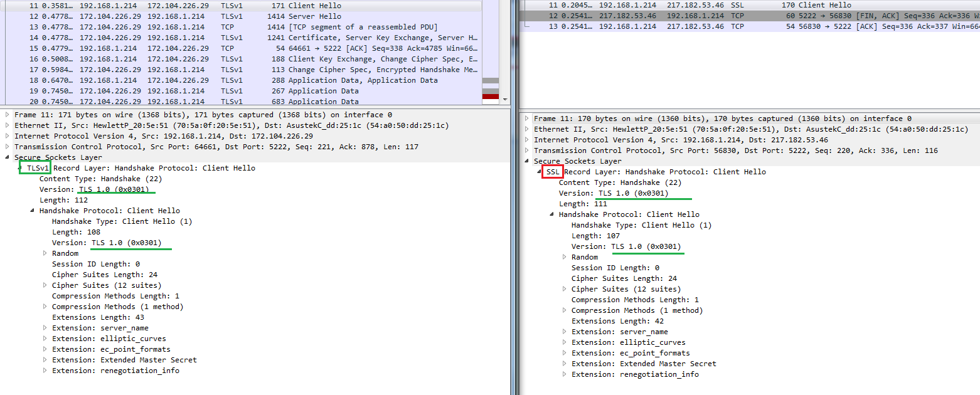Select packet 17 Change Cipher Spec row
This screenshot has height=395, width=980.
241,70
